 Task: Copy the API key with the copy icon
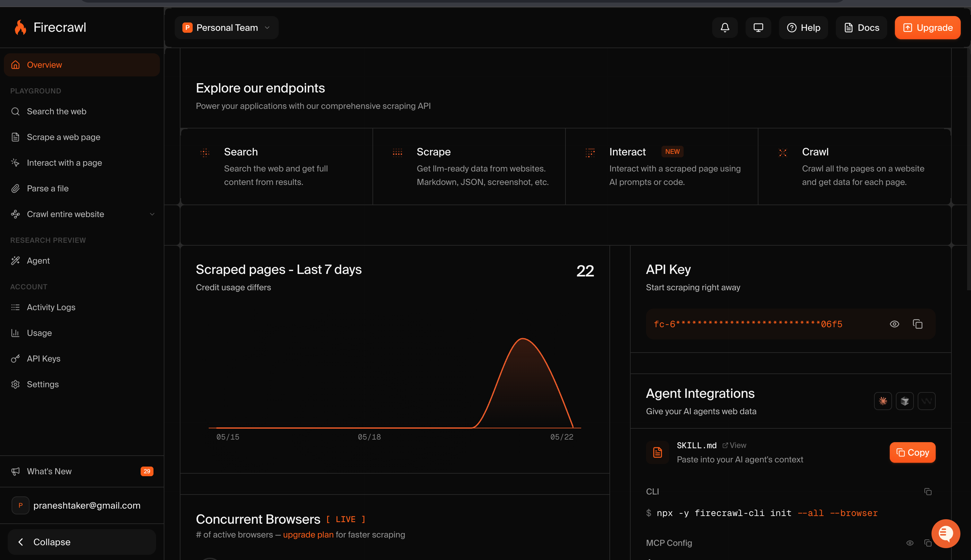(x=918, y=324)
